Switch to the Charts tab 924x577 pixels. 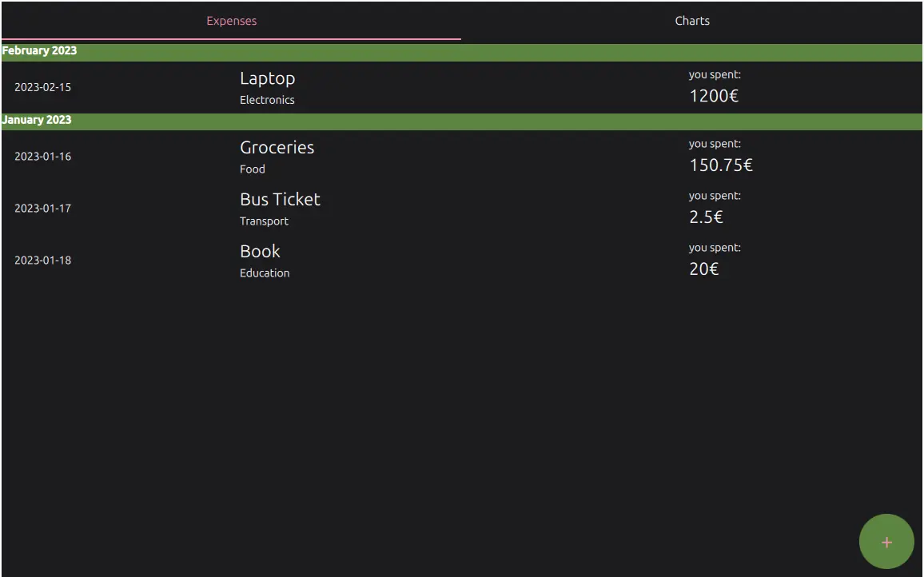click(x=691, y=21)
